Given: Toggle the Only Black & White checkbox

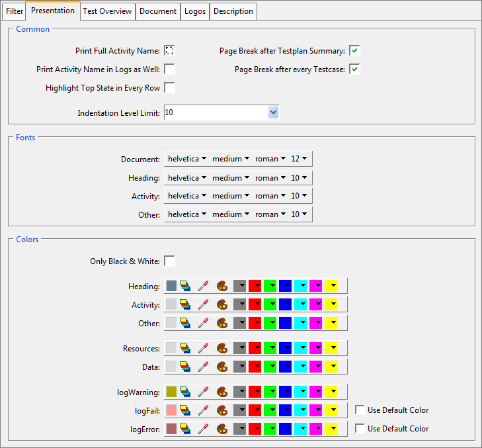Looking at the screenshot, I should (169, 261).
